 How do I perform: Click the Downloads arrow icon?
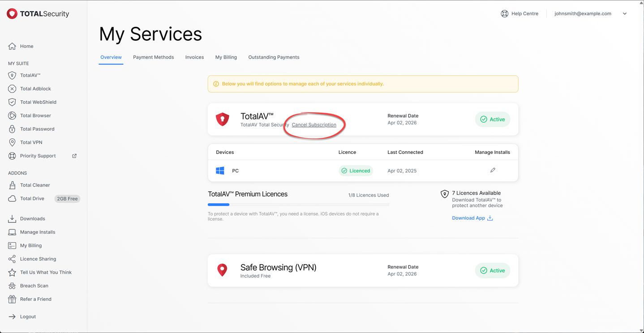(x=12, y=218)
